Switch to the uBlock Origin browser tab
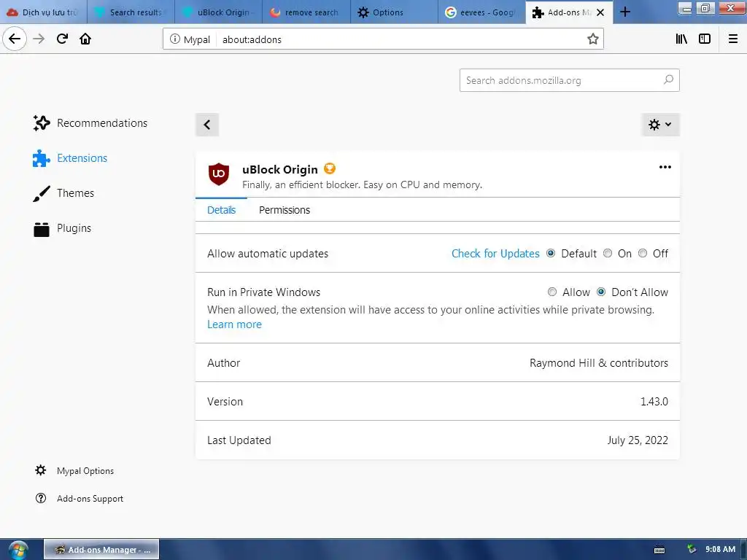747x560 pixels. tap(218, 12)
